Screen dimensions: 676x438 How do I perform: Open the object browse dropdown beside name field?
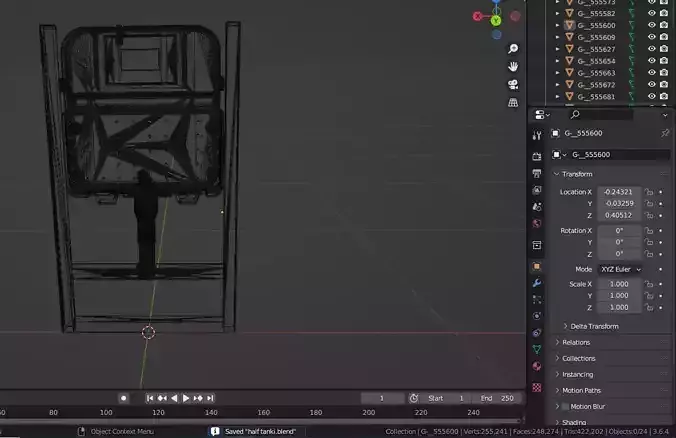560,155
